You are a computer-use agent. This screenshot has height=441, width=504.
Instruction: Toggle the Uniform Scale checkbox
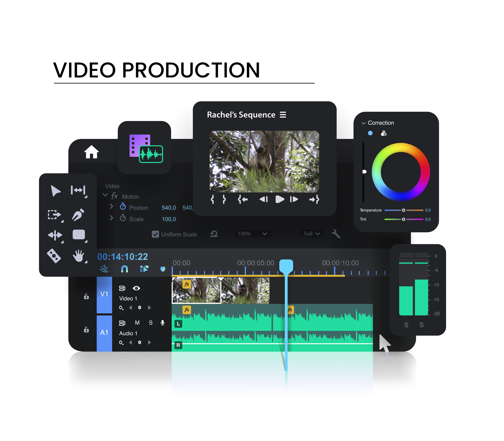155,234
